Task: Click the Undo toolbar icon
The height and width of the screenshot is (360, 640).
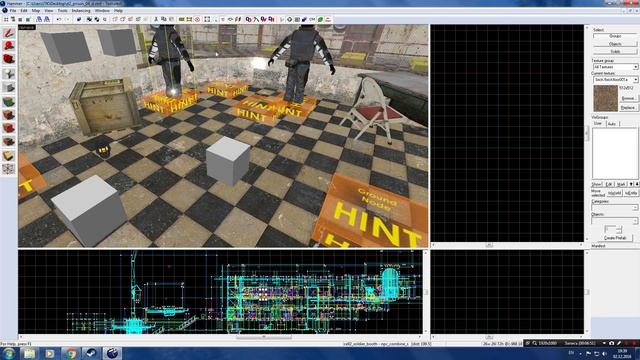Action: (59, 19)
